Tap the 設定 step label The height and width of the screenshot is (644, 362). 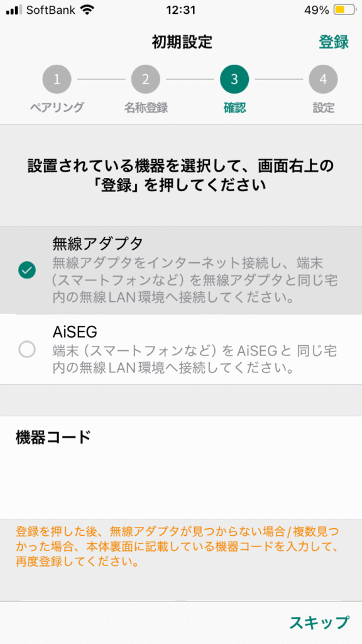point(324,108)
